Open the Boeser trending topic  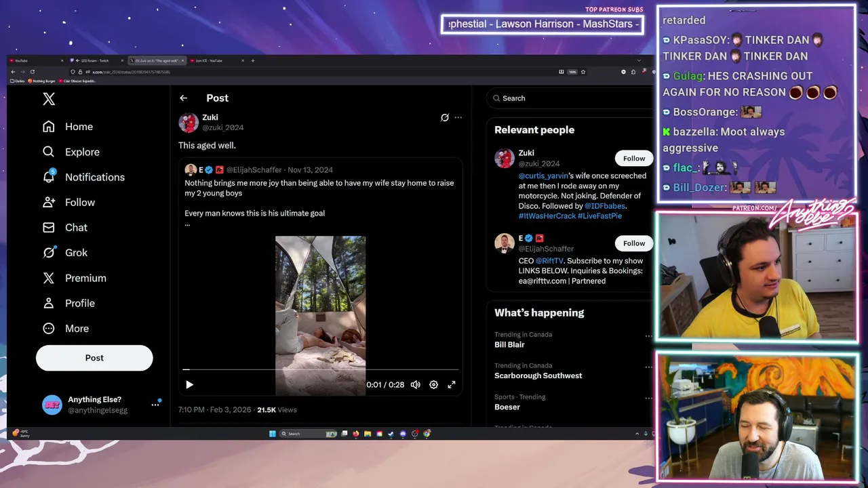click(507, 407)
